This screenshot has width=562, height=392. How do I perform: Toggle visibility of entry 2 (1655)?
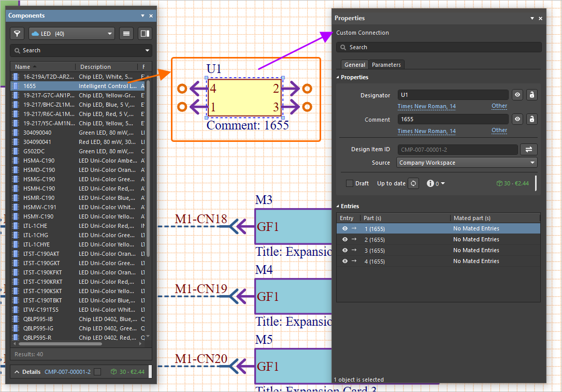[x=345, y=239]
